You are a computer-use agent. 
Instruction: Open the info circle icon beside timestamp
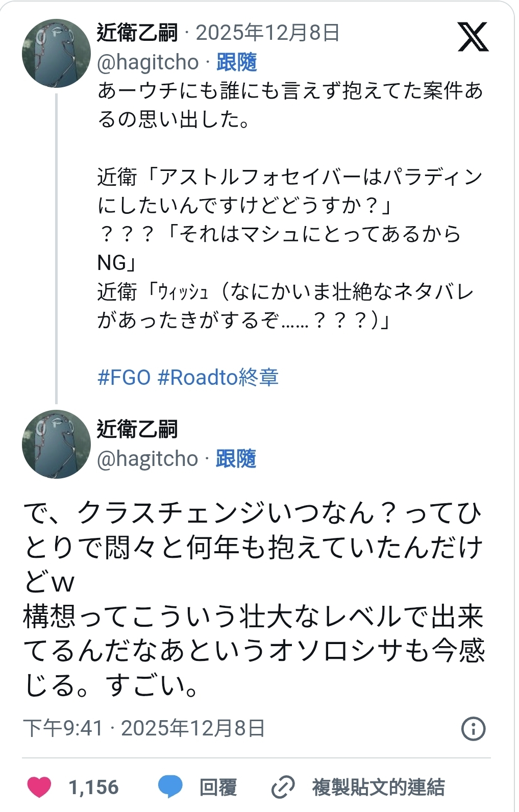click(x=473, y=728)
